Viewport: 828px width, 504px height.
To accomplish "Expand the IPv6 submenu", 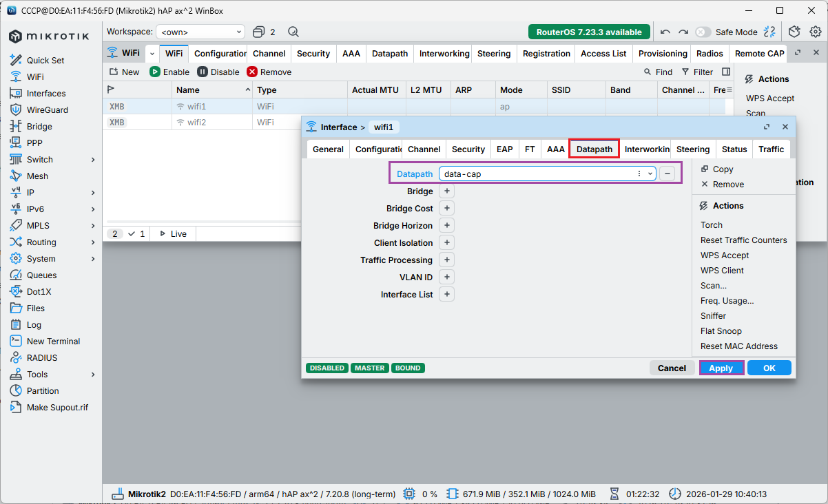I will [93, 209].
